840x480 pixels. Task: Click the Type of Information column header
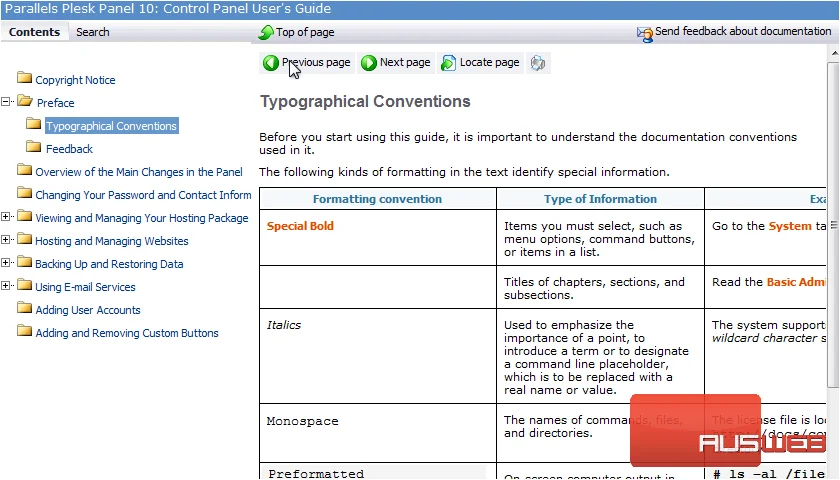(x=600, y=199)
